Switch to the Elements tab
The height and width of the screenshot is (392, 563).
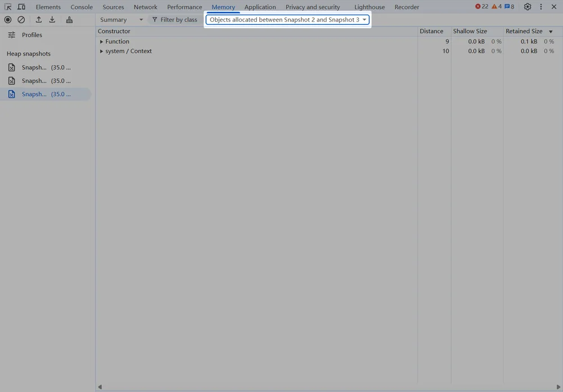pos(48,7)
